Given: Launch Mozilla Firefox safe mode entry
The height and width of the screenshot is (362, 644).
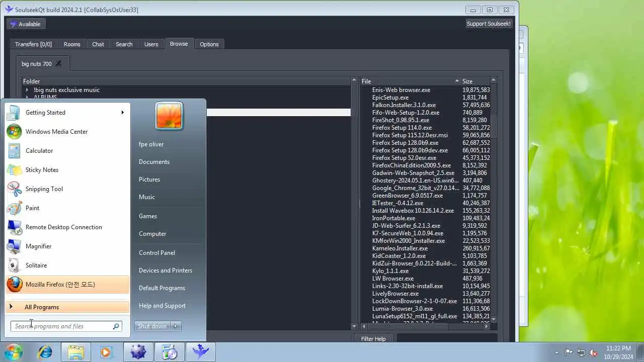Looking at the screenshot, I should click(x=67, y=285).
